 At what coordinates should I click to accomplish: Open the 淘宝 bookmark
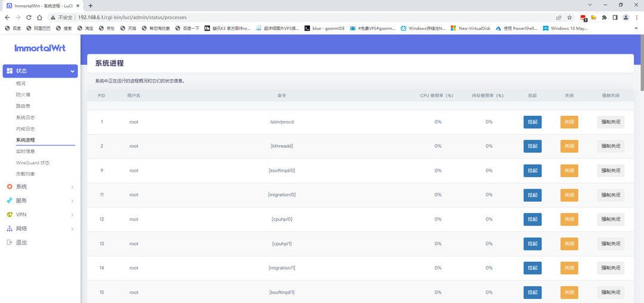[x=85, y=28]
